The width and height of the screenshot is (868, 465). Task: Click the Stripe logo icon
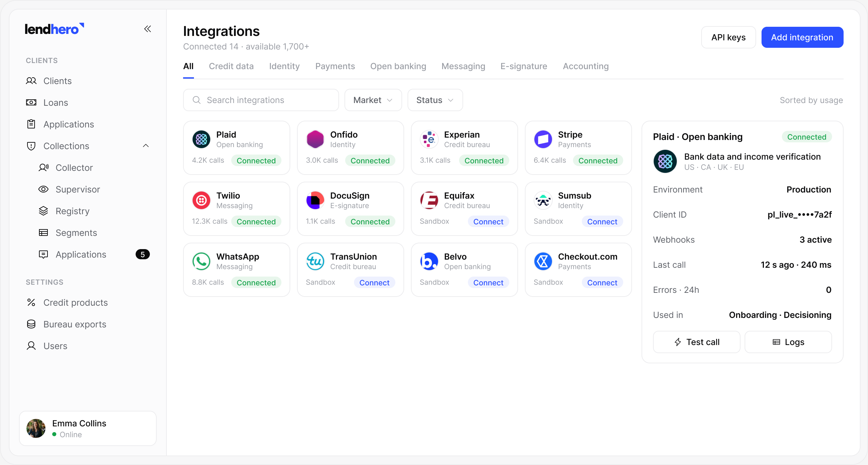click(543, 139)
